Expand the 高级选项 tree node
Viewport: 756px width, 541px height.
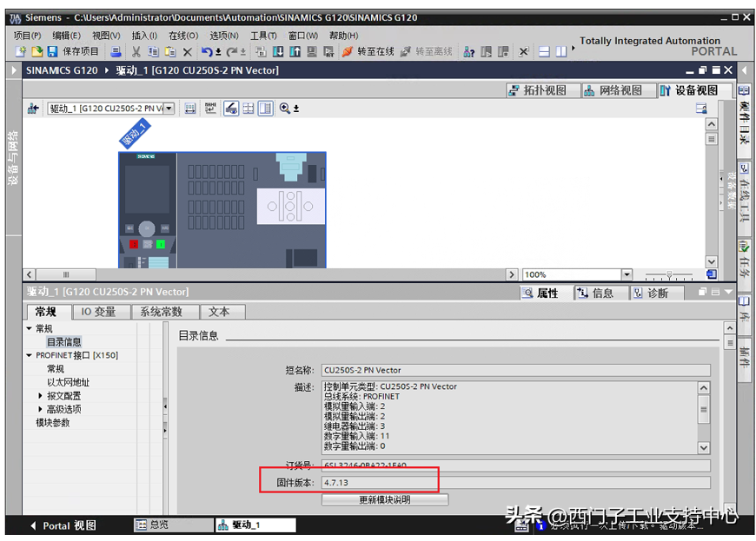[40, 409]
